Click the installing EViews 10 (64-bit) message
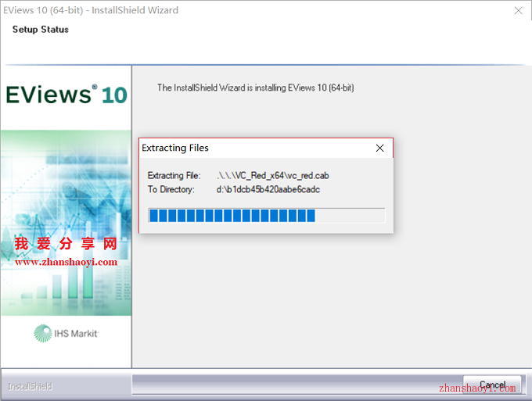This screenshot has width=532, height=401. pos(255,88)
